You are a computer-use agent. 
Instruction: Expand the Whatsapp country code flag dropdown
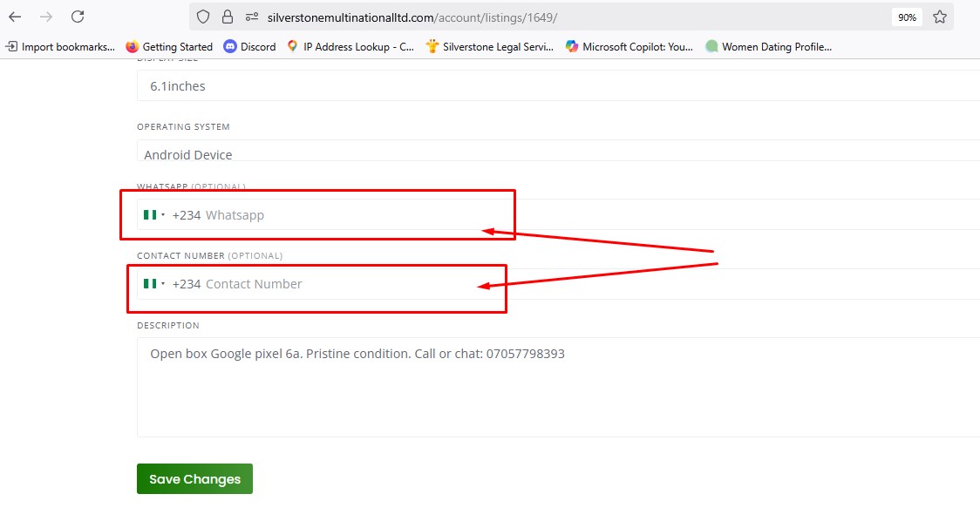[153, 215]
